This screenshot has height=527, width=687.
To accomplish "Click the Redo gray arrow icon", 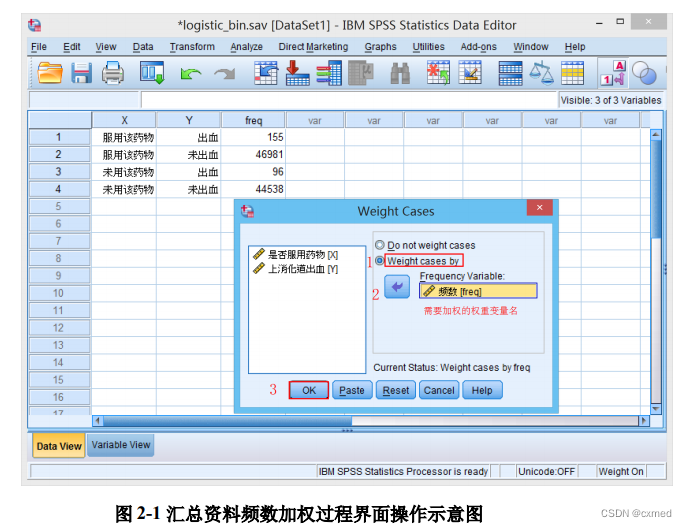I will click(x=224, y=74).
